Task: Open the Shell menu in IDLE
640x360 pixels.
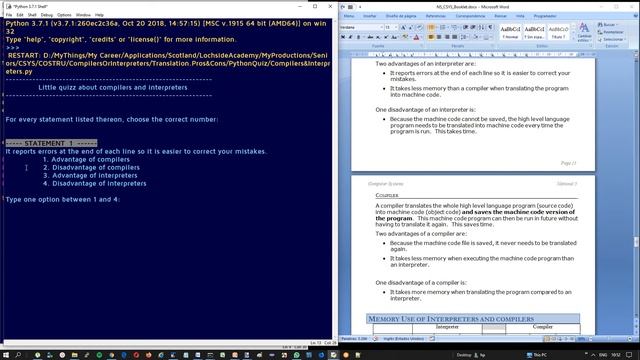Action: (x=32, y=15)
